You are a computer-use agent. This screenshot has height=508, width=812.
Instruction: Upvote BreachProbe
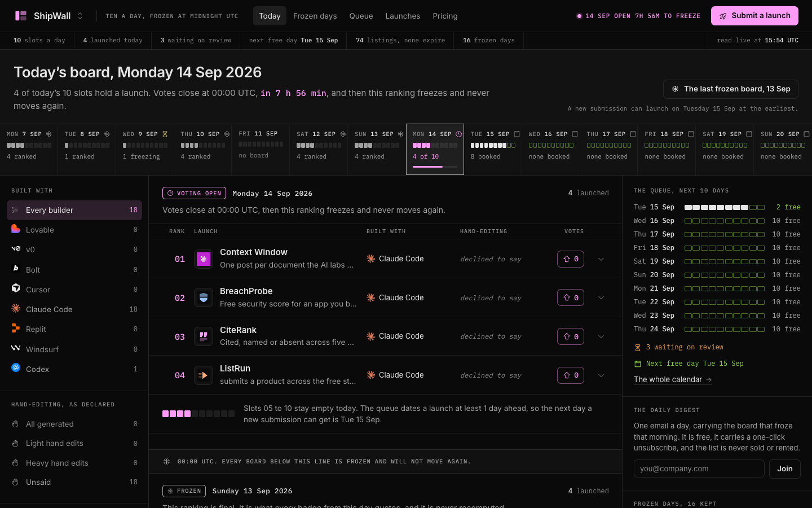(x=571, y=297)
